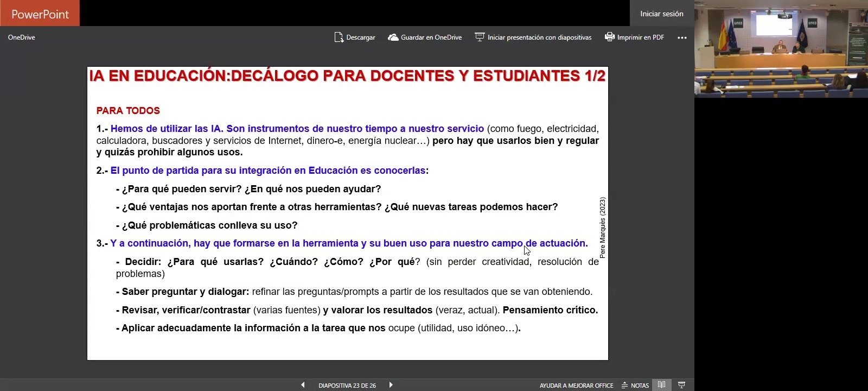Start slideshow from status bar icon

681,385
